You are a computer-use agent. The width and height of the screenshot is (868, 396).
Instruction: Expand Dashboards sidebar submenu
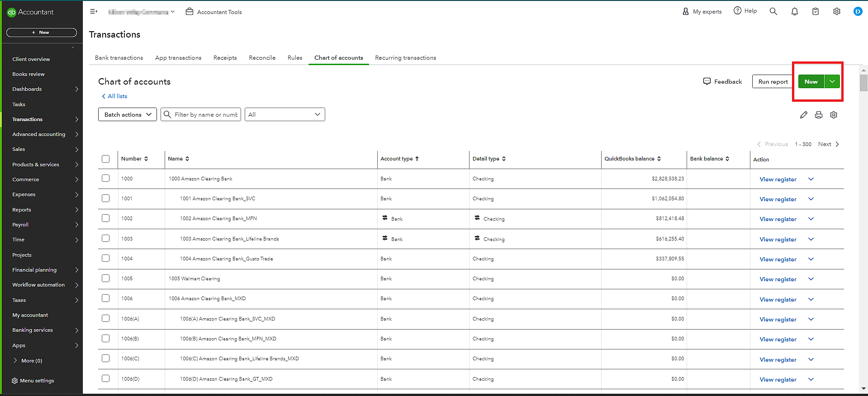click(76, 89)
